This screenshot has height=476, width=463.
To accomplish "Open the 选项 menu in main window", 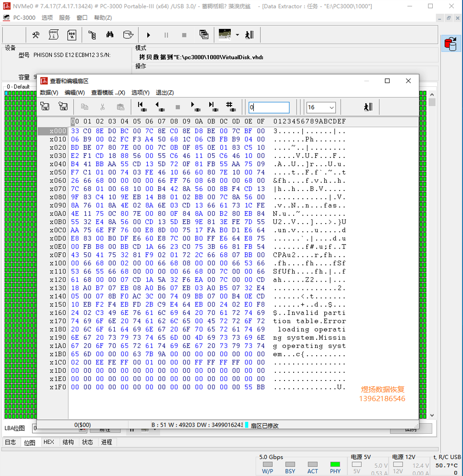I will 47,18.
